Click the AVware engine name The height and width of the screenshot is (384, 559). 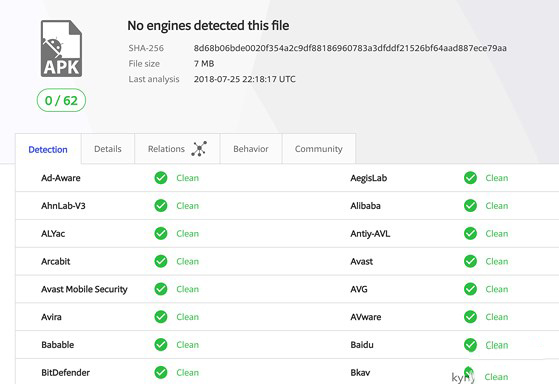tap(366, 317)
